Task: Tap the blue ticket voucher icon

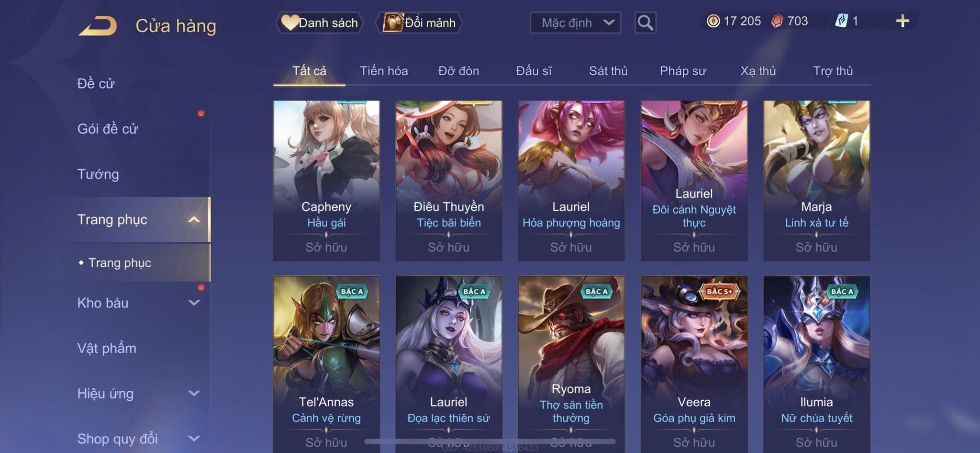Action: tap(842, 21)
